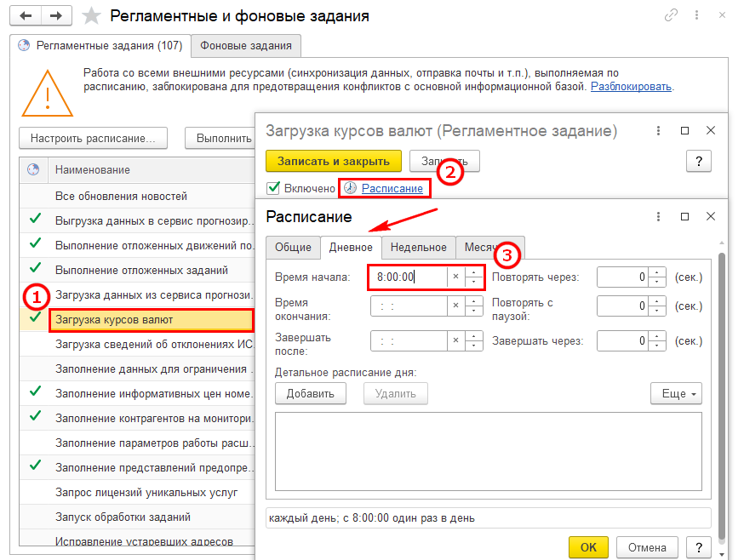Click green check of Заполнение представлений предопределенных row

tap(35, 465)
